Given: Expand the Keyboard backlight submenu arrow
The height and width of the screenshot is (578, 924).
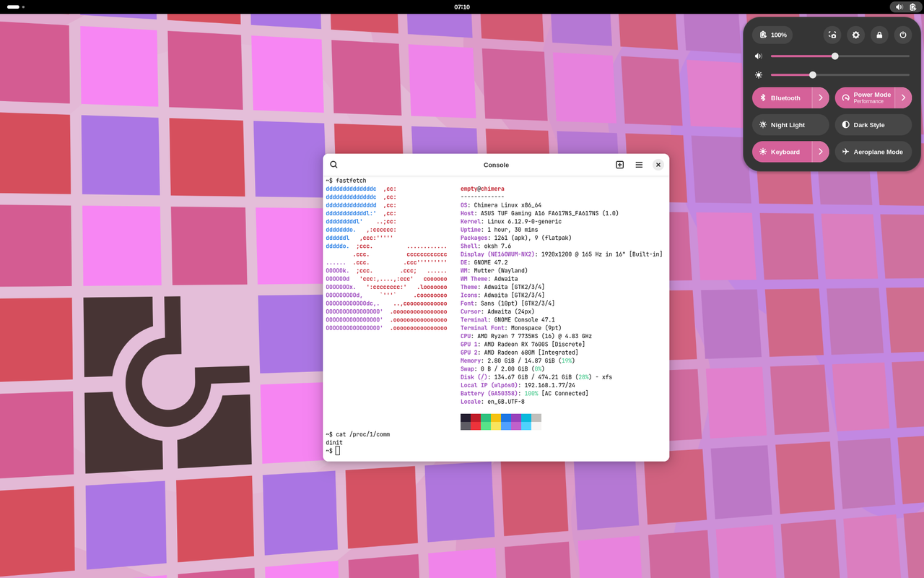Looking at the screenshot, I should 821,152.
